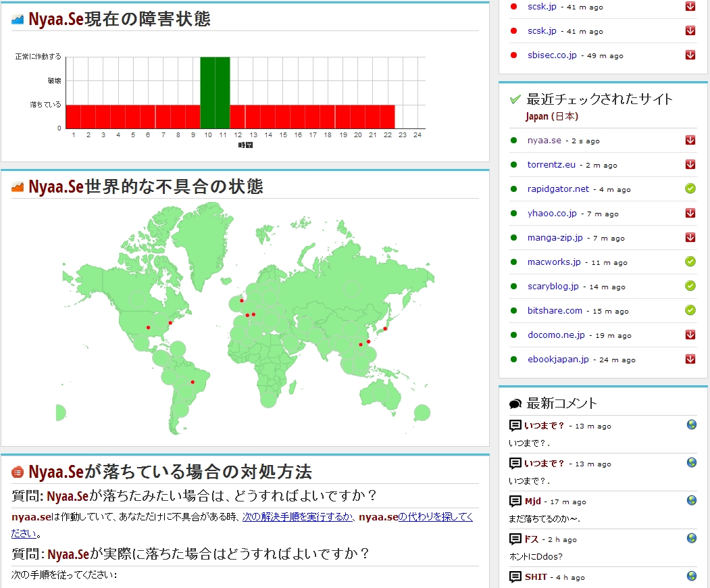
Task: Select the green check icon beside bitshare.com
Action: [x=690, y=310]
